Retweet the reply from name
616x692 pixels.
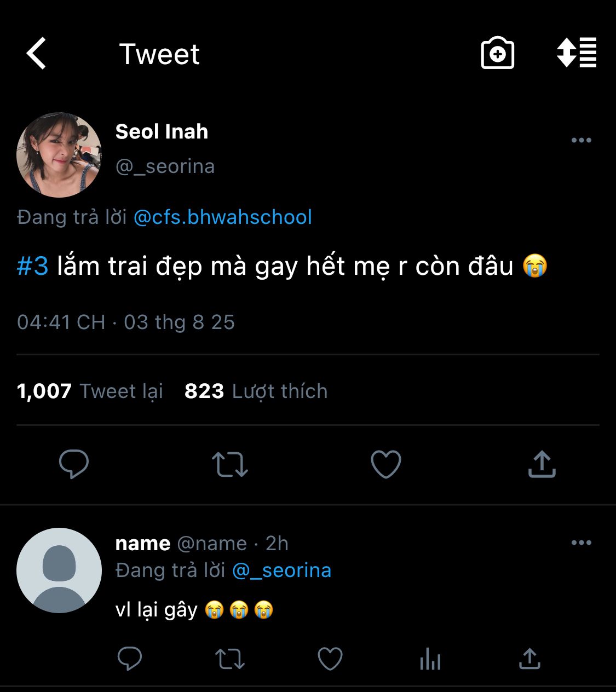click(230, 659)
